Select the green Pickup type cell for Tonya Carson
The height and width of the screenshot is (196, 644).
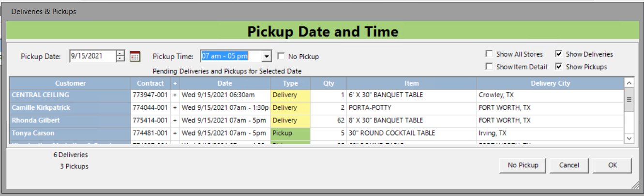(290, 133)
